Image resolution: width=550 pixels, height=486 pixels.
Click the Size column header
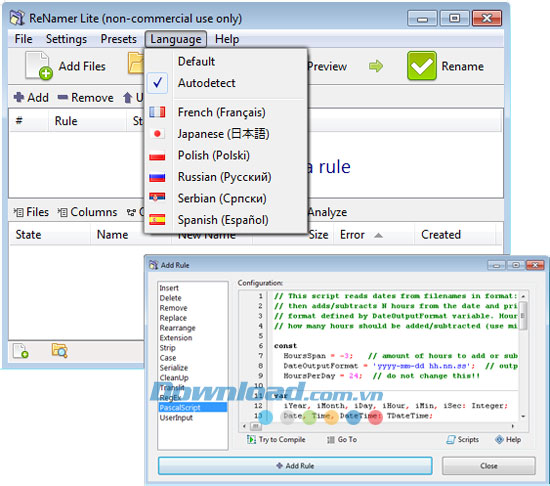click(318, 235)
